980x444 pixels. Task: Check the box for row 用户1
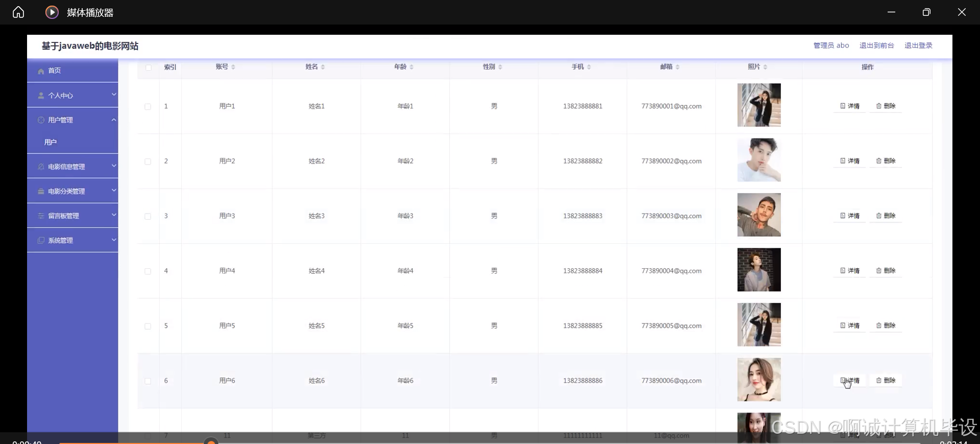(x=148, y=107)
